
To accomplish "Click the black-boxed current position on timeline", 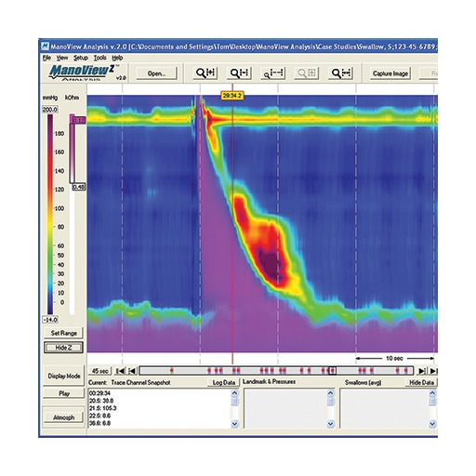I will (x=332, y=370).
